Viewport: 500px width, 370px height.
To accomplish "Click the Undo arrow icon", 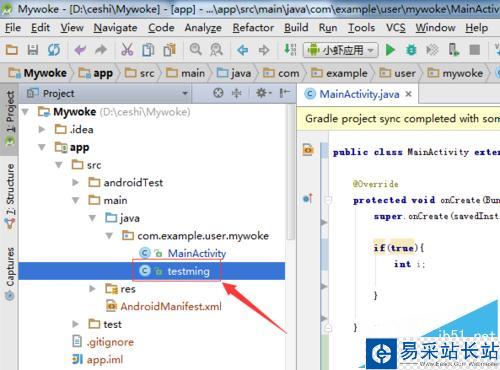I will tap(80, 50).
